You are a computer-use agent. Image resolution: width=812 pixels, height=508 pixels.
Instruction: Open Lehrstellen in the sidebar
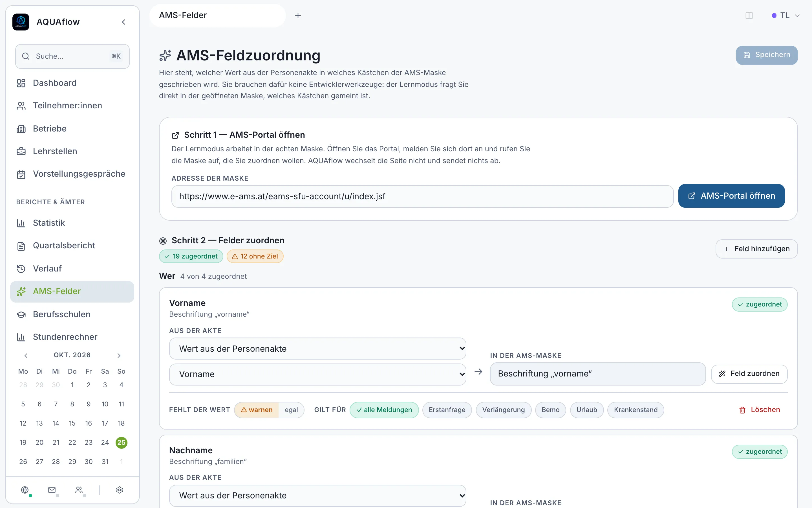point(72,151)
